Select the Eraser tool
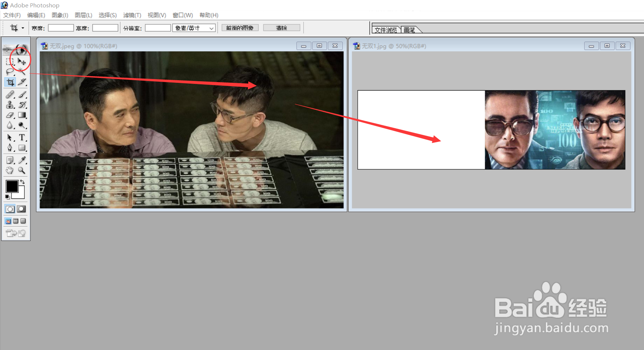644x350 pixels. click(10, 115)
